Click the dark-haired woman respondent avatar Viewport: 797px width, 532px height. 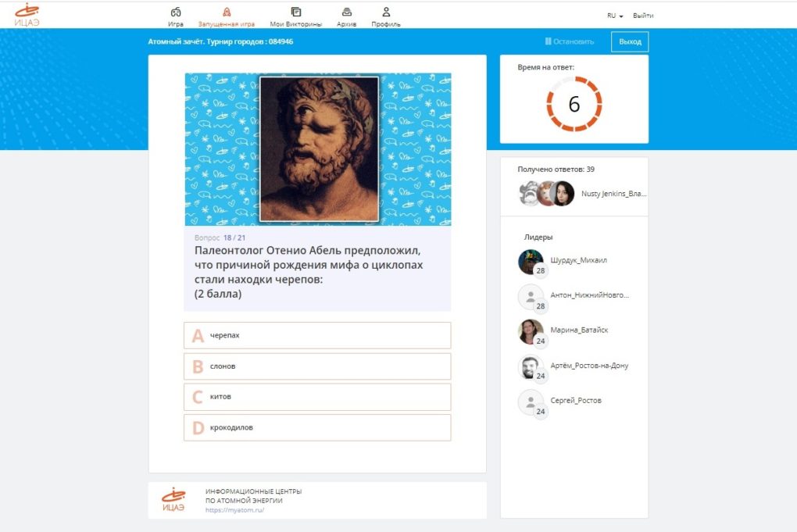563,194
